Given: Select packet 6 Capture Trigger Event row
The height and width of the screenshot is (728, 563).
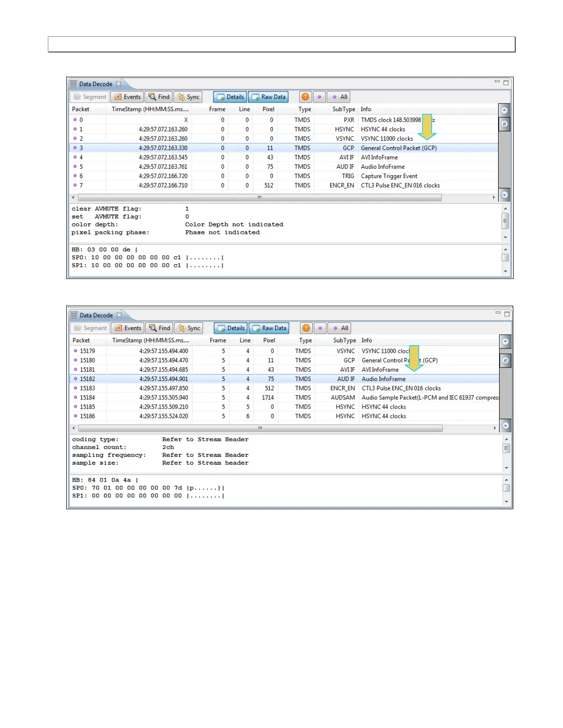Looking at the screenshot, I should point(284,176).
